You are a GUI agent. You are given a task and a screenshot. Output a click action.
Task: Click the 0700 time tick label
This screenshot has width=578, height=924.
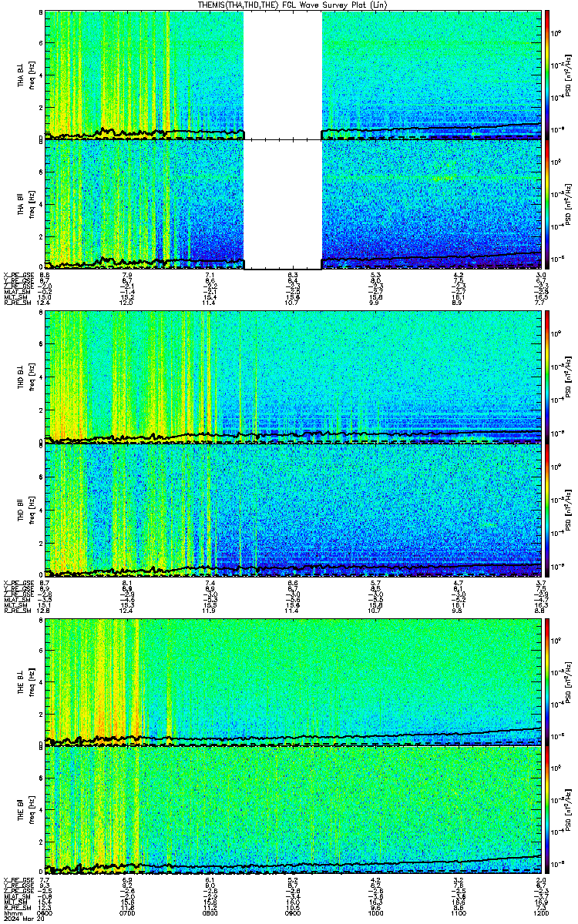128,913
